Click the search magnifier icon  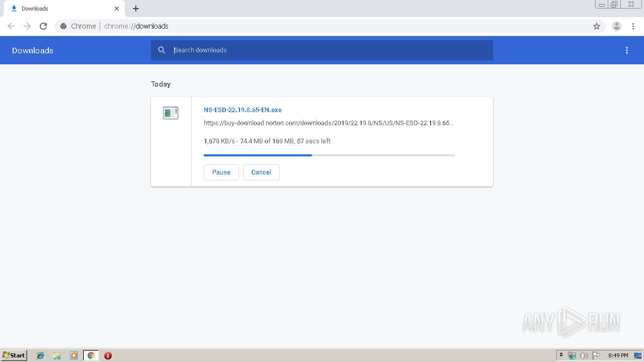(x=162, y=50)
